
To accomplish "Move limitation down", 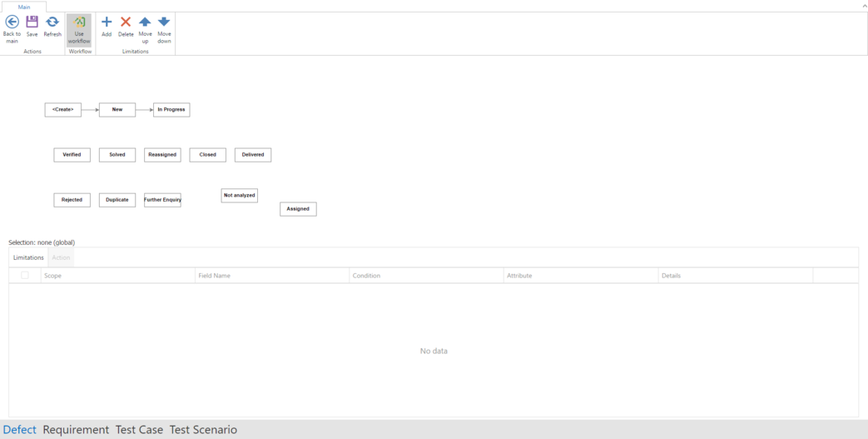I will (164, 22).
